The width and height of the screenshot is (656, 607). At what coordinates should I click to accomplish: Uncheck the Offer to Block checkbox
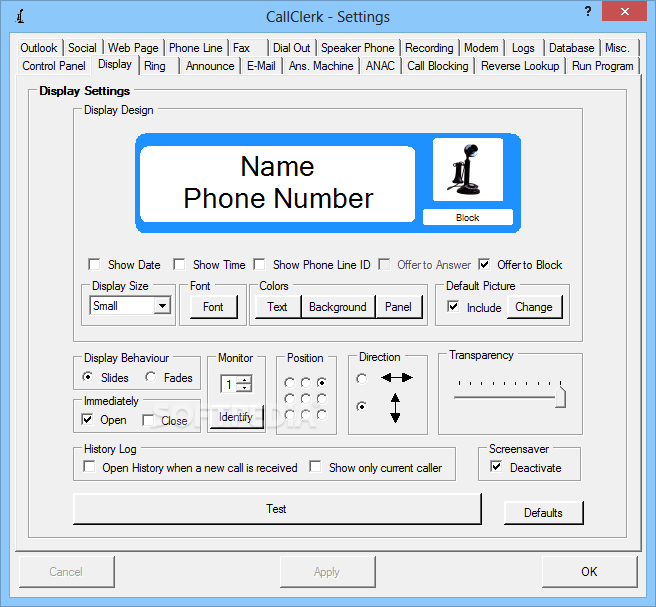click(x=484, y=264)
